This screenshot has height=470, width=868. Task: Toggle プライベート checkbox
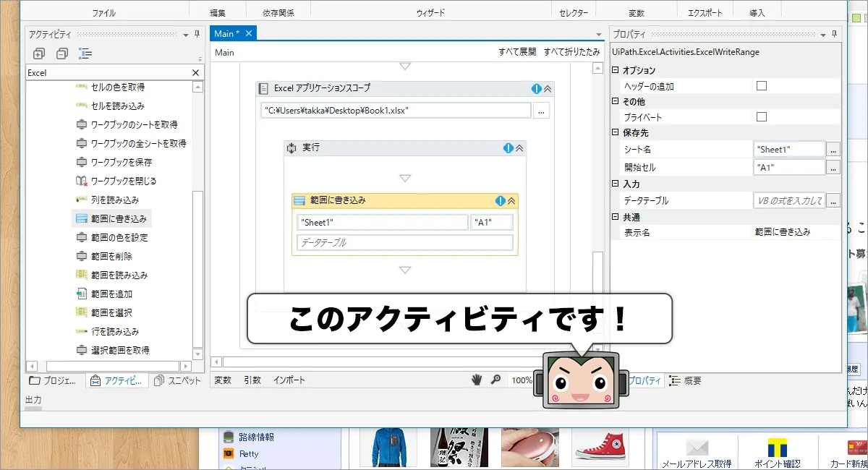(x=762, y=116)
